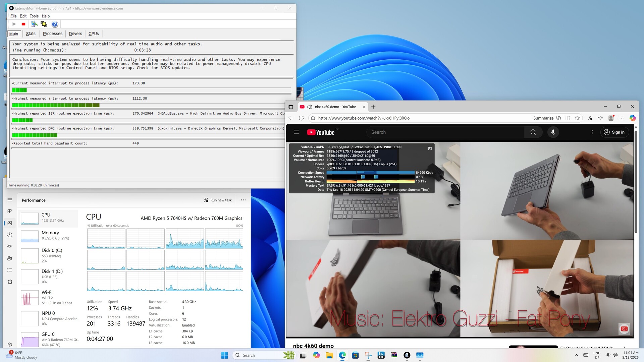Open the App history page in Task Manager

tap(10, 235)
